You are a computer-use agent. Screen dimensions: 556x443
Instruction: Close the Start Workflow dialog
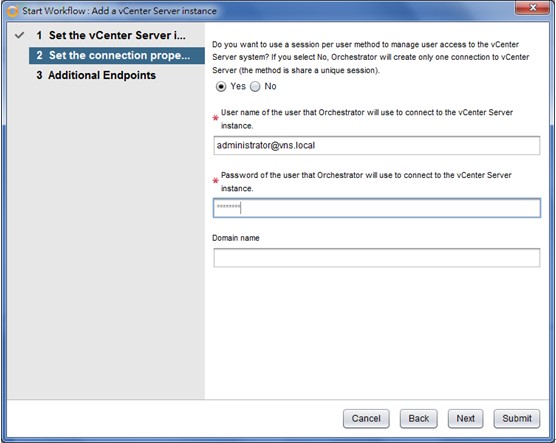point(532,7)
